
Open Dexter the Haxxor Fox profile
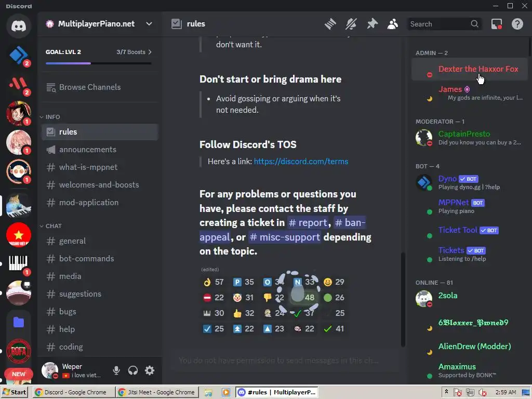click(470, 69)
